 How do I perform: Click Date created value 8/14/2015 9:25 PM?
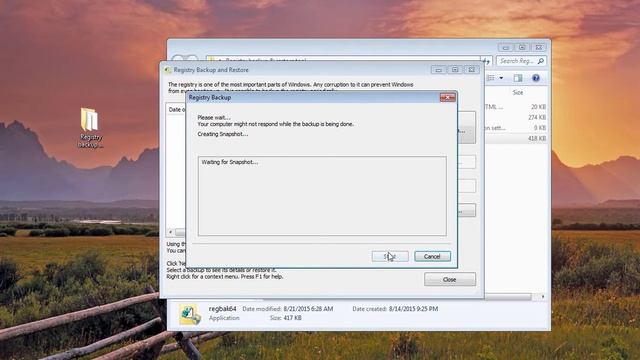pyautogui.click(x=413, y=309)
